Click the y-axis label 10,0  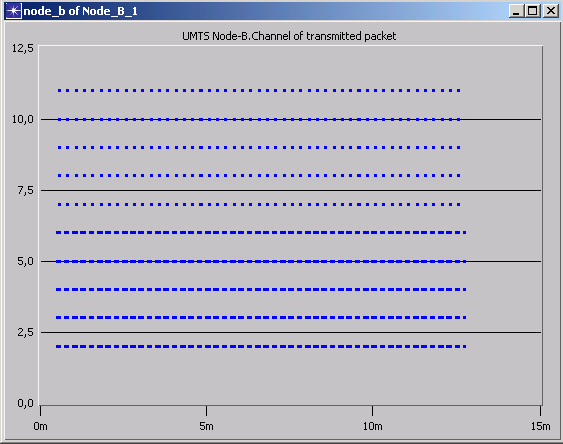point(23,119)
